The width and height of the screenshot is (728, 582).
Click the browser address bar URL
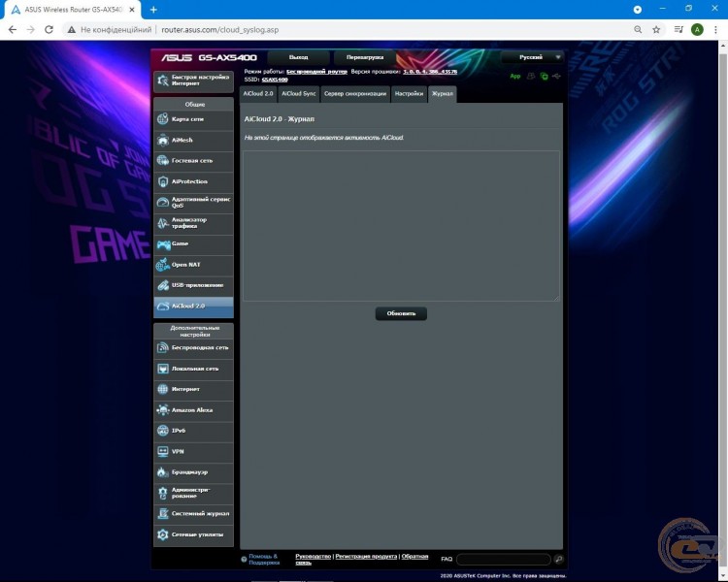coord(220,30)
